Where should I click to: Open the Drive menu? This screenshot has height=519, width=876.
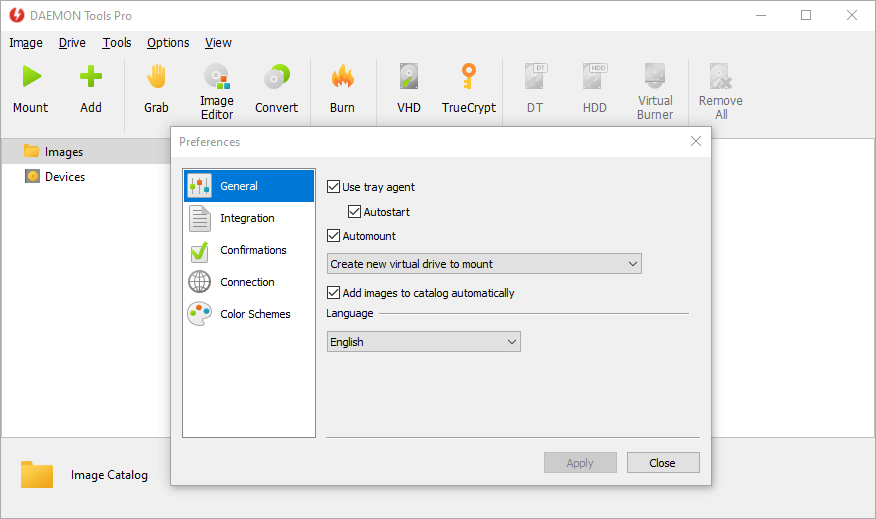tap(72, 42)
